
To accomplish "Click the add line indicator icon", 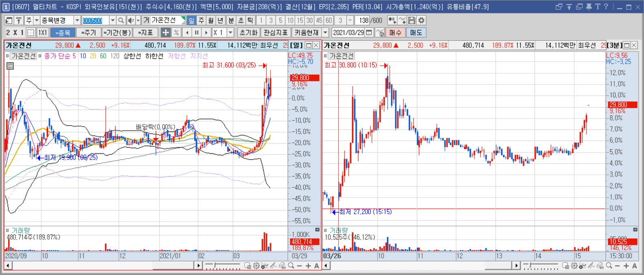I will pos(402,20).
